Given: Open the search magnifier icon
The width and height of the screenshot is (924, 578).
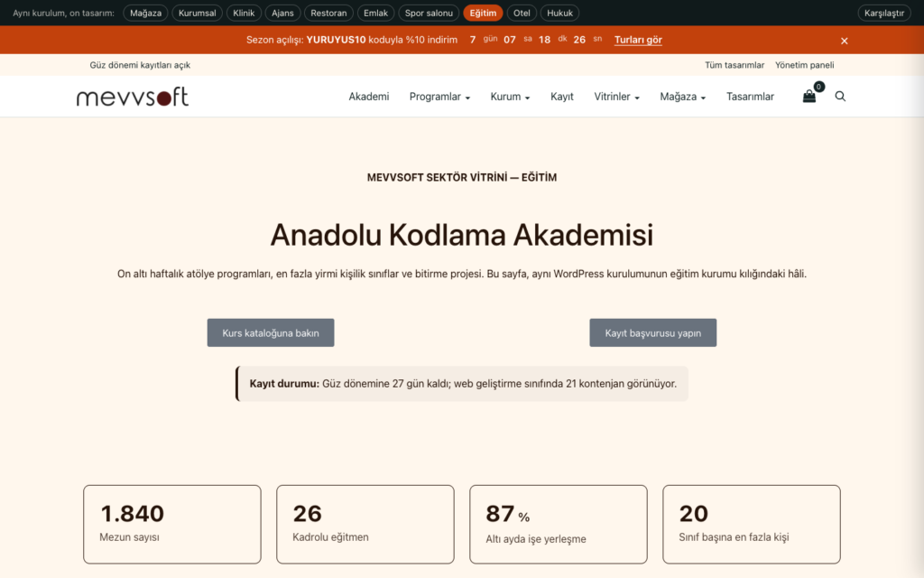Looking at the screenshot, I should tap(840, 96).
